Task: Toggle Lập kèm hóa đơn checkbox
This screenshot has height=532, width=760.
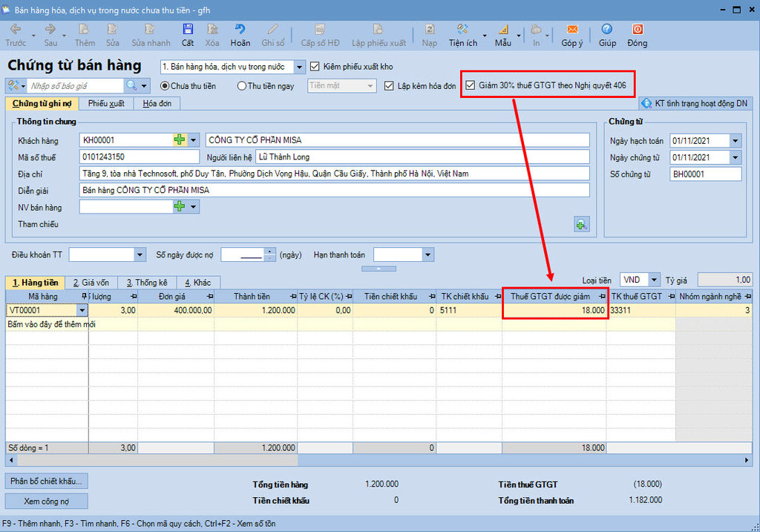Action: coord(389,86)
